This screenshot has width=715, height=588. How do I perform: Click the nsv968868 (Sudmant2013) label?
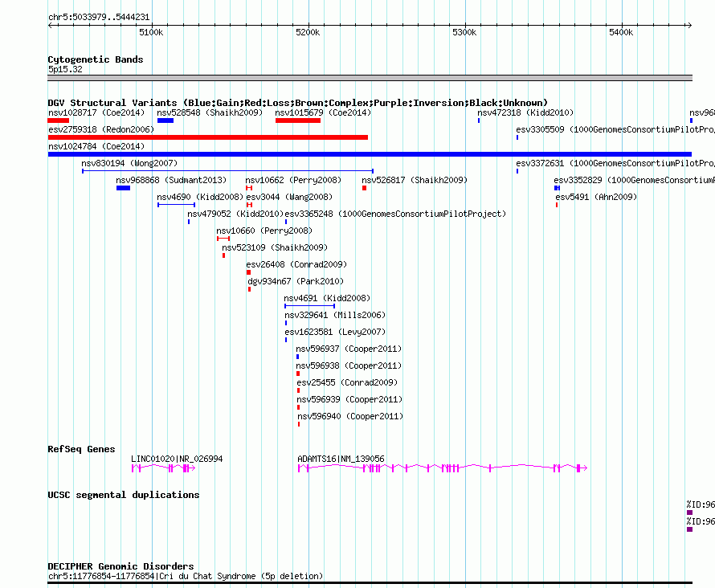[x=171, y=180]
